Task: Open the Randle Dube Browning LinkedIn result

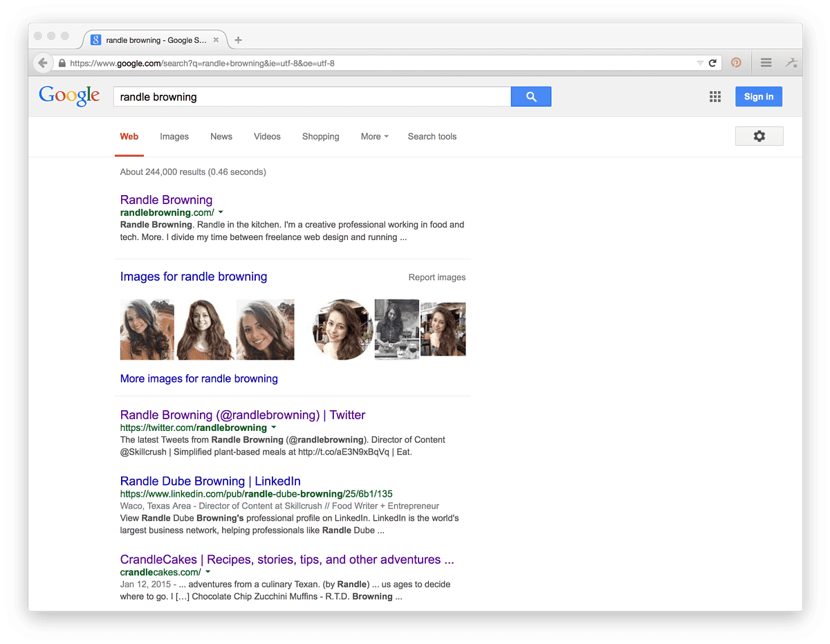Action: (210, 481)
